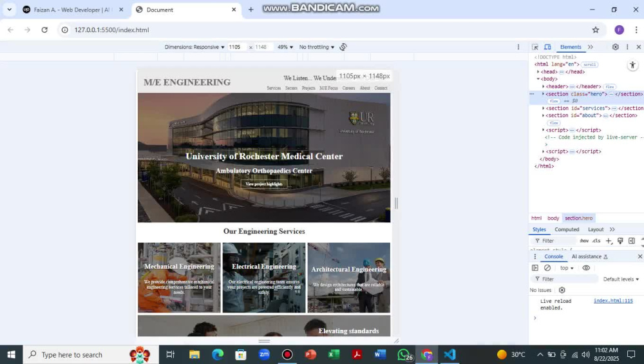Click the View project highlights button
Image resolution: width=644 pixels, height=364 pixels.
pyautogui.click(x=264, y=184)
